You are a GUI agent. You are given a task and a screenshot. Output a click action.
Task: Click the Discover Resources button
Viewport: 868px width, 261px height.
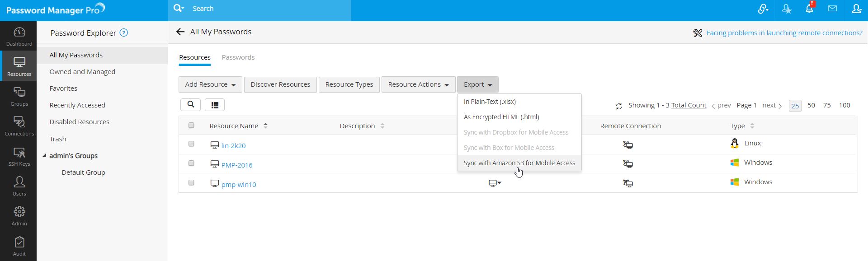point(280,84)
